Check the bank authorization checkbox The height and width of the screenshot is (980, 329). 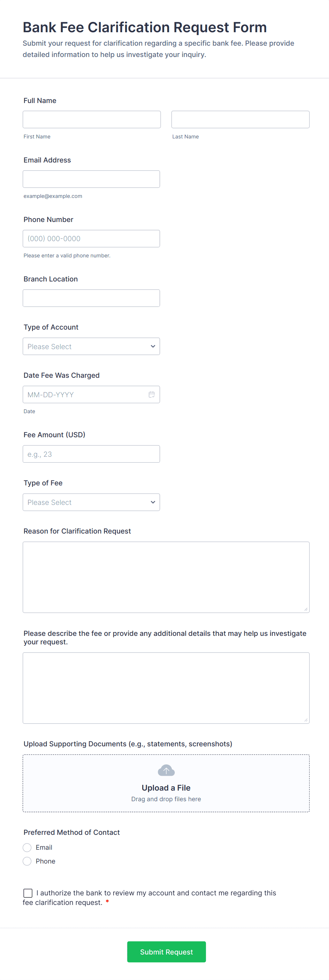click(28, 893)
